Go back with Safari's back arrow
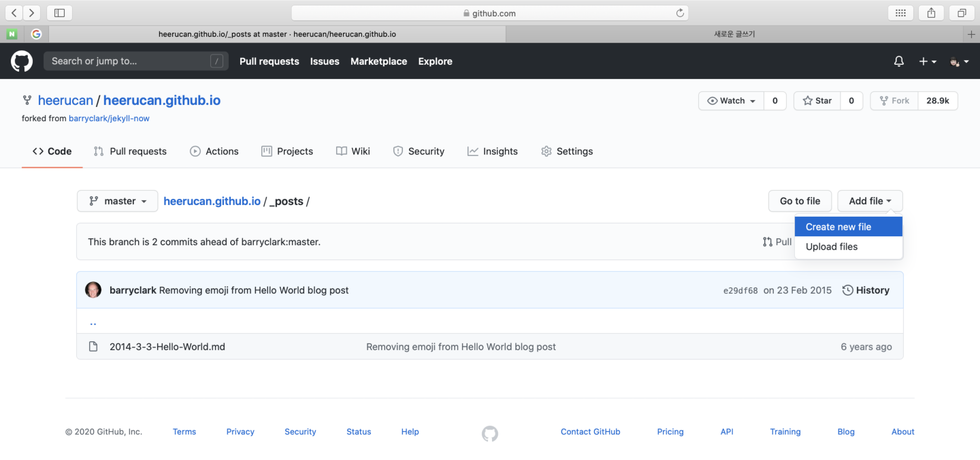 [x=14, y=13]
